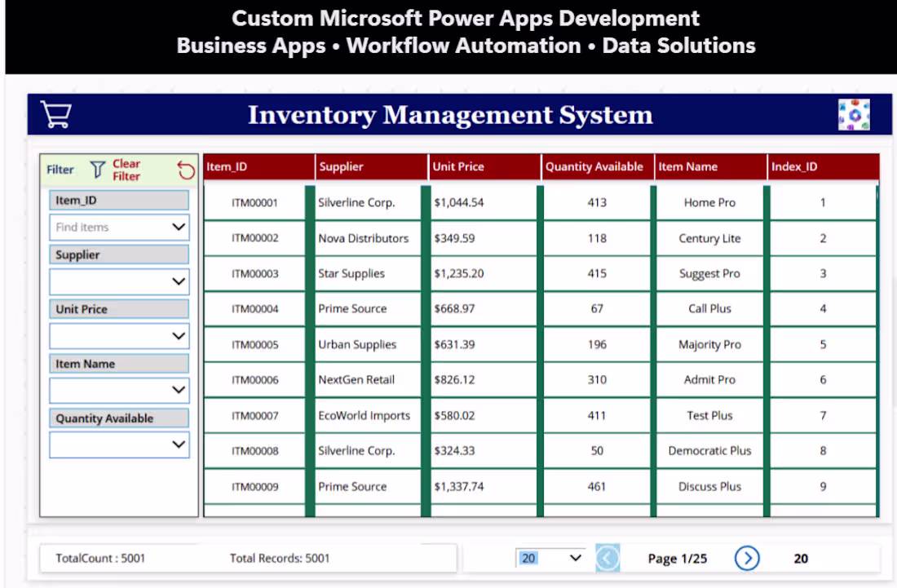The height and width of the screenshot is (588, 897).
Task: Click the $826.12 unit price
Action: tap(454, 380)
